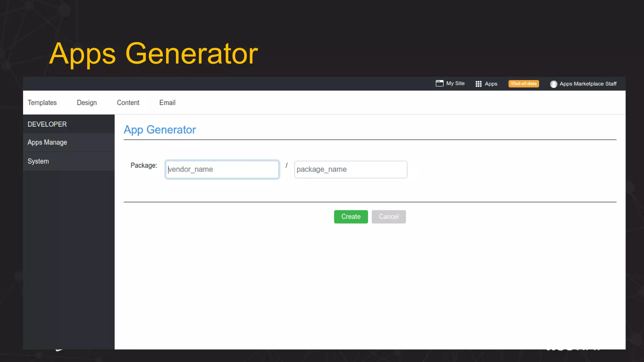Select the DEVELOPER sidebar heading
Screen dimensions: 644x362
(x=47, y=124)
